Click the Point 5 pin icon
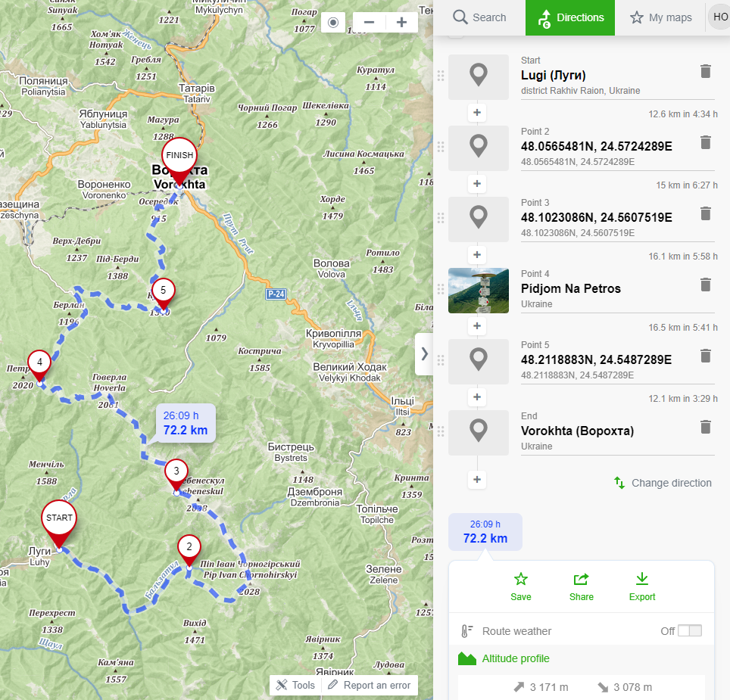730x700 pixels. (x=479, y=362)
